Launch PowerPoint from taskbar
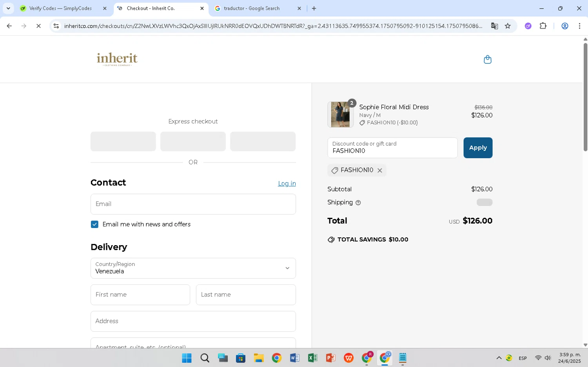 [330, 358]
